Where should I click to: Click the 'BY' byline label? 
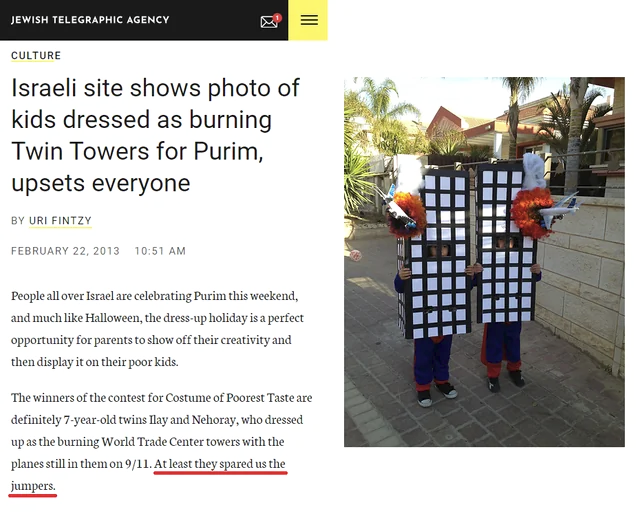click(18, 220)
